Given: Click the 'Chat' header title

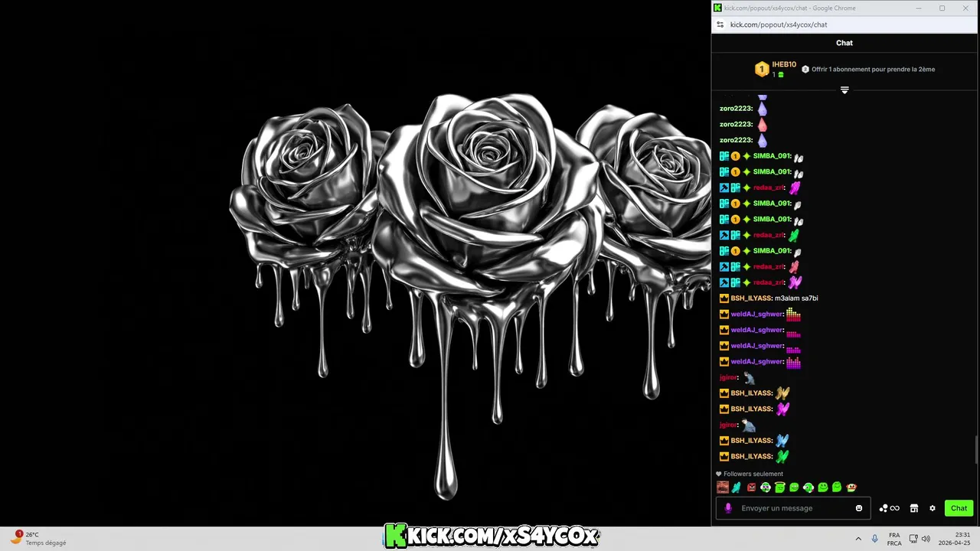Looking at the screenshot, I should click(844, 43).
